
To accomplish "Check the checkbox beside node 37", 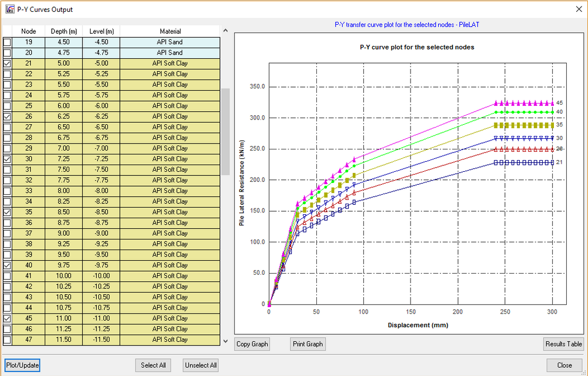I will [x=6, y=233].
